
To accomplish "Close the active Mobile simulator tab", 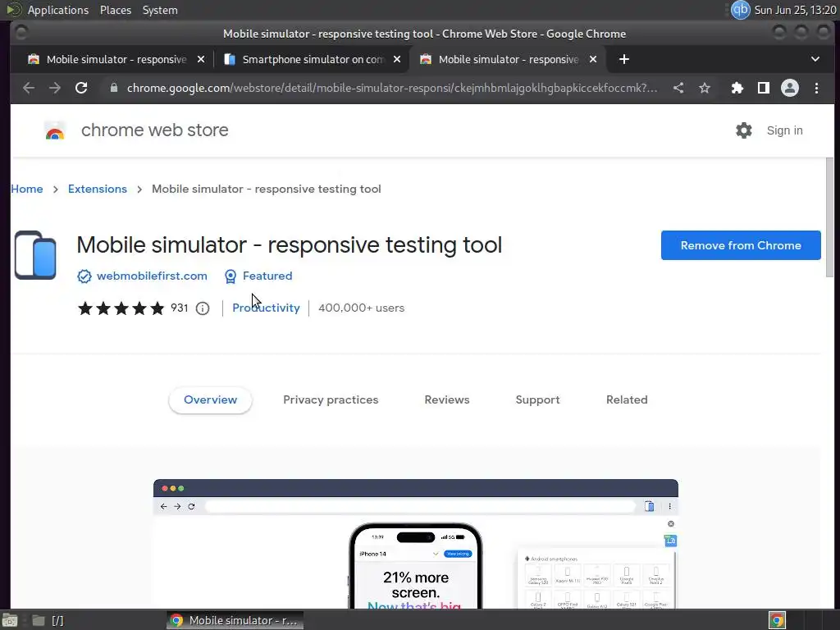I will [593, 59].
